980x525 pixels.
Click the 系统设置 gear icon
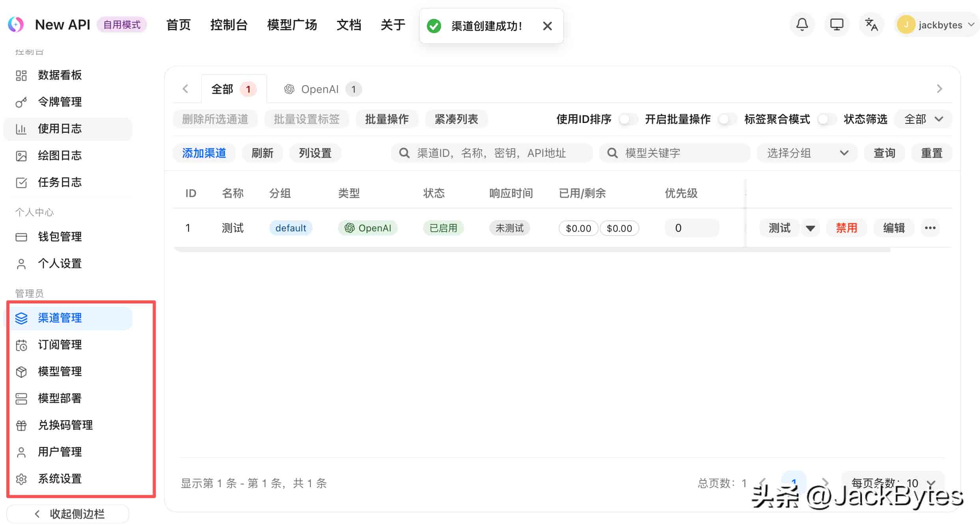pyautogui.click(x=21, y=479)
